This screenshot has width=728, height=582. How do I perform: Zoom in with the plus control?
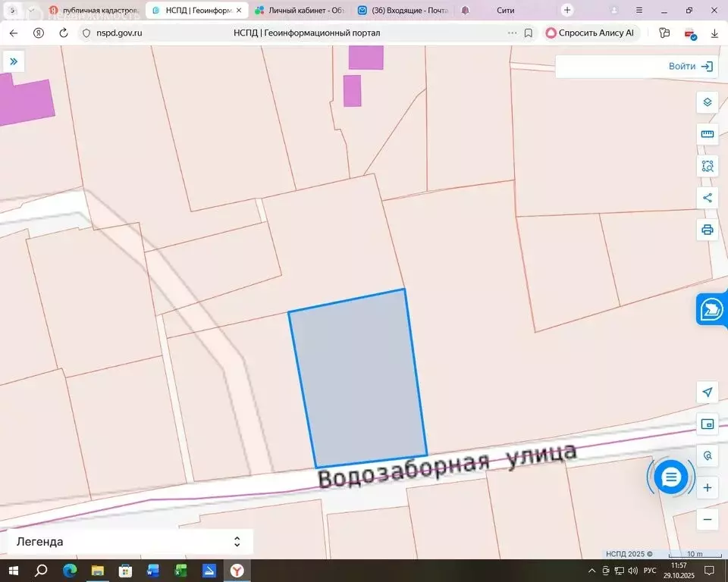pos(707,487)
